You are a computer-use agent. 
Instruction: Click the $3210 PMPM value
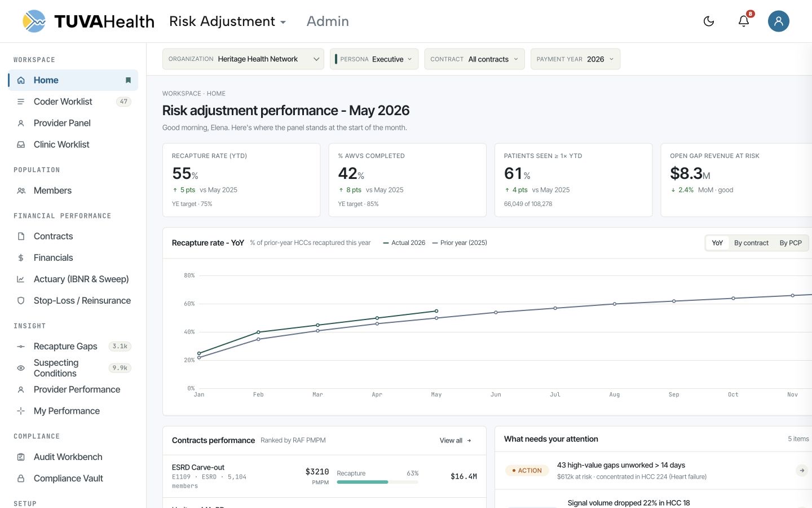(x=317, y=472)
